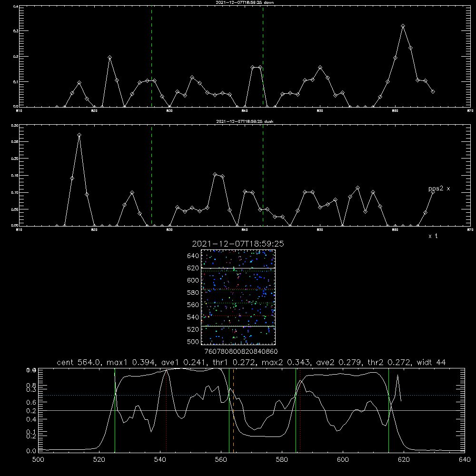Image resolution: width=476 pixels, height=476 pixels.
Task: Click the left green dashed line in dawn plot
Action: [x=151, y=57]
